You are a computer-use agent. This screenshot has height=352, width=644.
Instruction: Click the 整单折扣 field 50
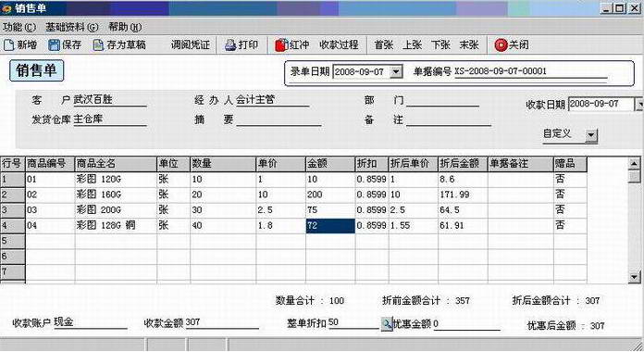354,322
